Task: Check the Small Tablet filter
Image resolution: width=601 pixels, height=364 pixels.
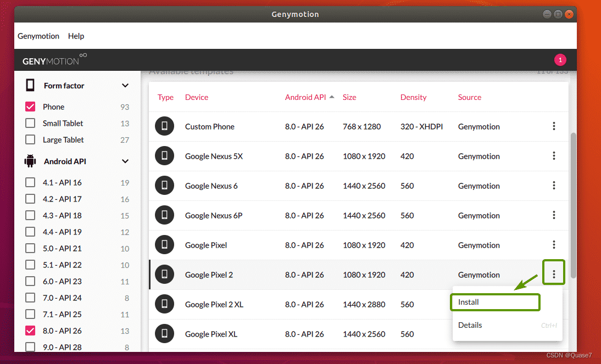Action: (30, 123)
